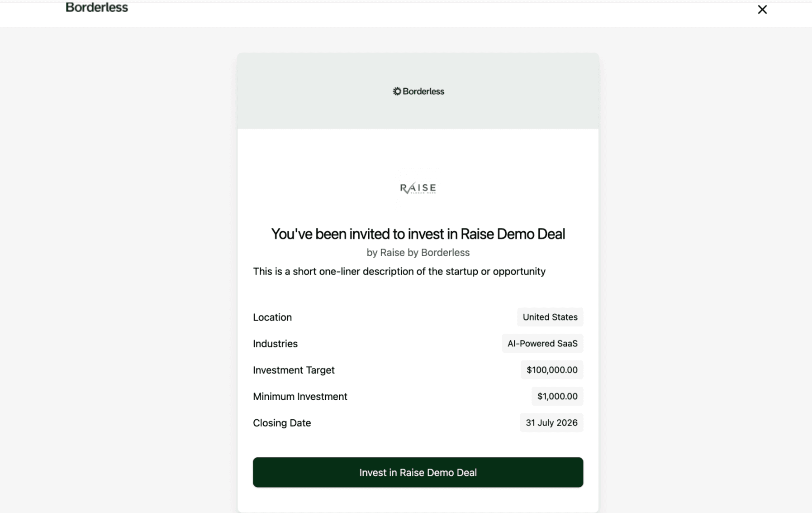Click the Borderless logo in header
This screenshot has height=513, width=812.
97,7
